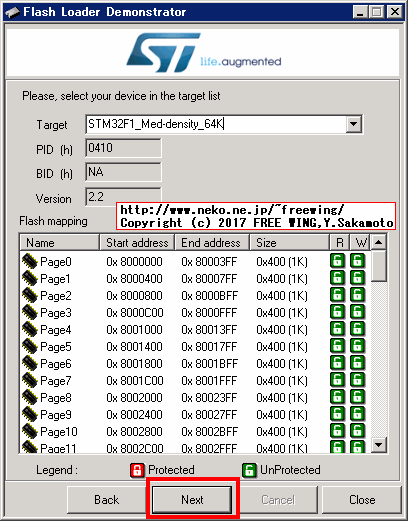Click the flash list scroll down arrow
This screenshot has height=521, width=408.
[379, 444]
